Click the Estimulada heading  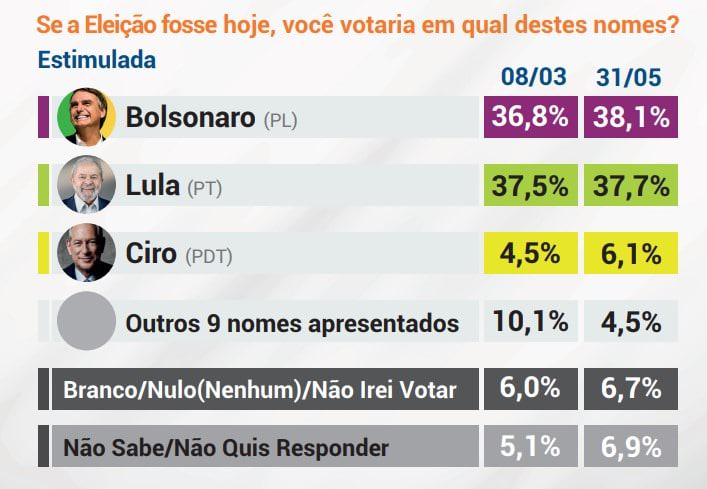pos(96,60)
